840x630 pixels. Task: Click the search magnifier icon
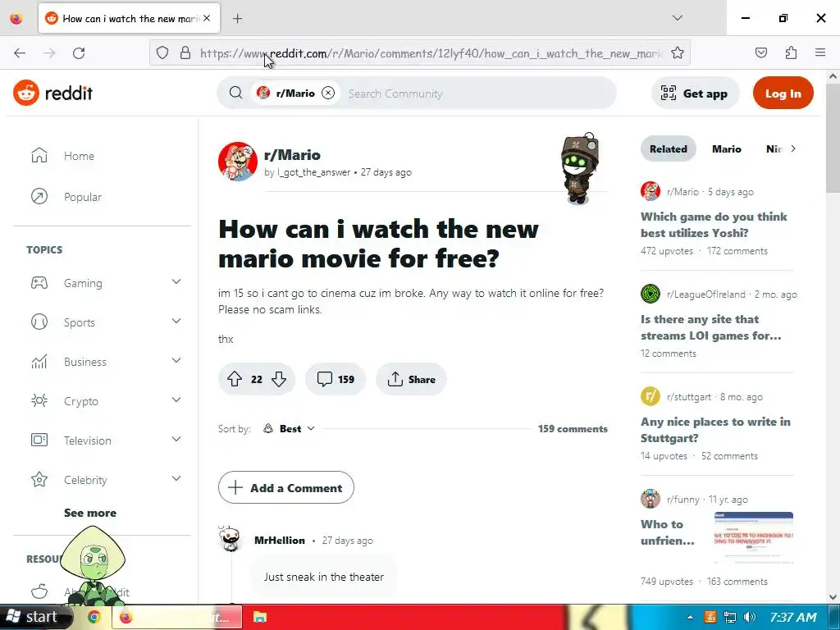click(235, 93)
